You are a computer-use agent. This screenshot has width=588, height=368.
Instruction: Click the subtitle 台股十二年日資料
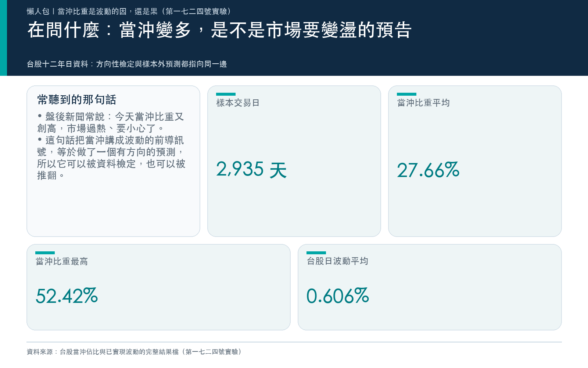127,64
